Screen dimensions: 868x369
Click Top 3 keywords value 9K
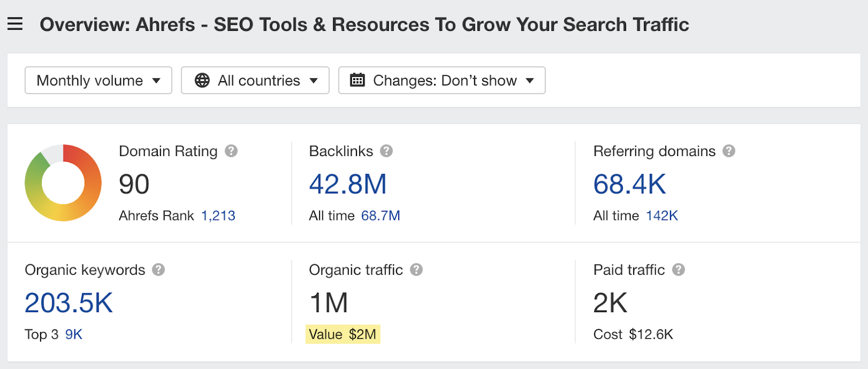pyautogui.click(x=74, y=334)
